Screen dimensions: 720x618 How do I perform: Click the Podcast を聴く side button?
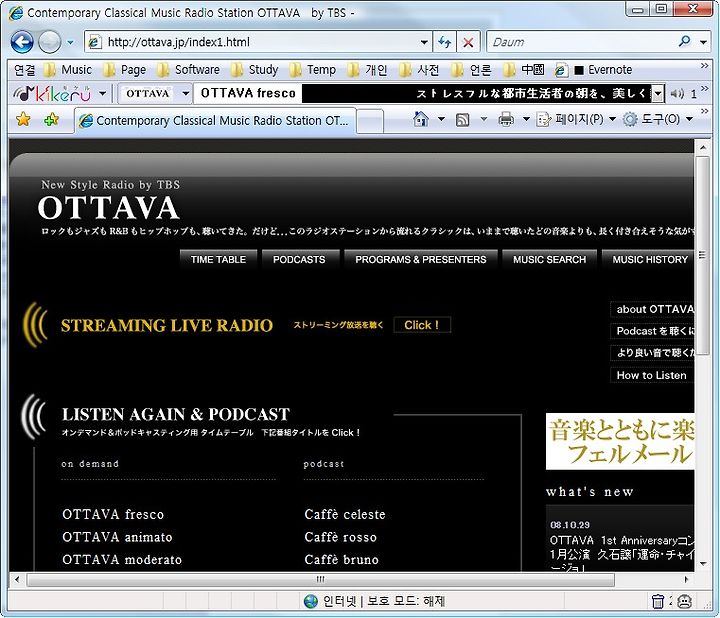click(x=652, y=331)
